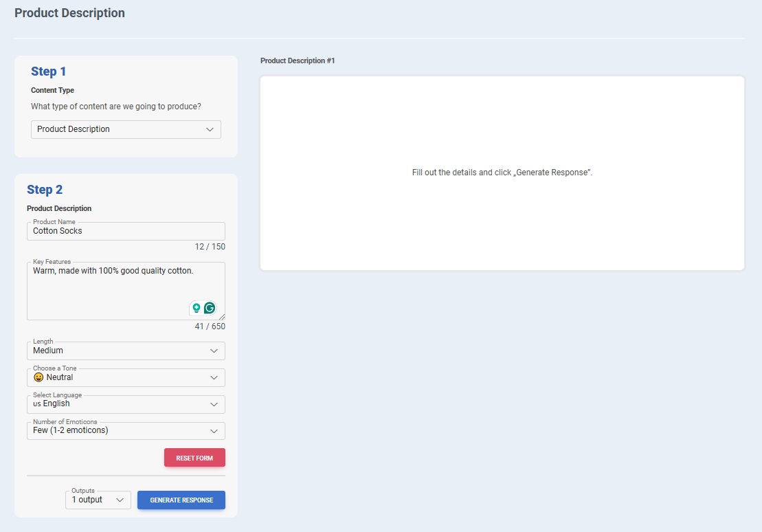Open the Content Type dropdown
Image resolution: width=762 pixels, height=532 pixels.
pyautogui.click(x=126, y=129)
